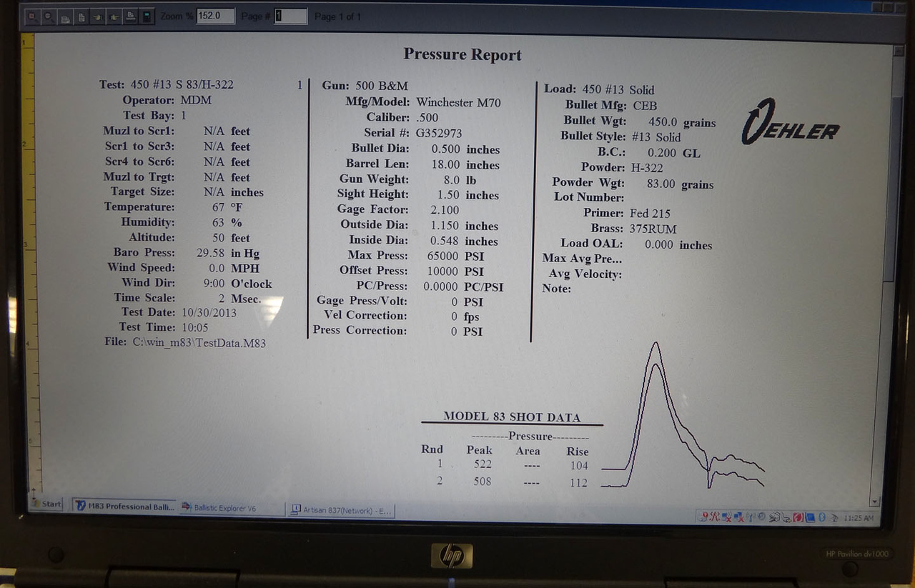Click round 2 rise value 112
Image resolution: width=915 pixels, height=588 pixels.
click(578, 483)
